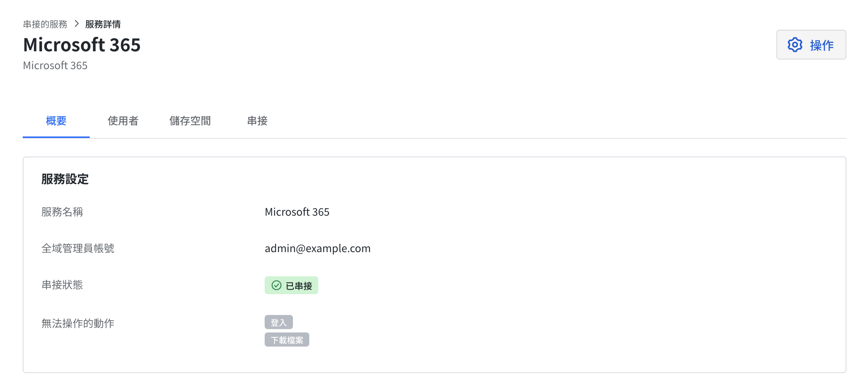This screenshot has height=386, width=868.
Task: Click admin@example.com account value
Action: tap(317, 248)
